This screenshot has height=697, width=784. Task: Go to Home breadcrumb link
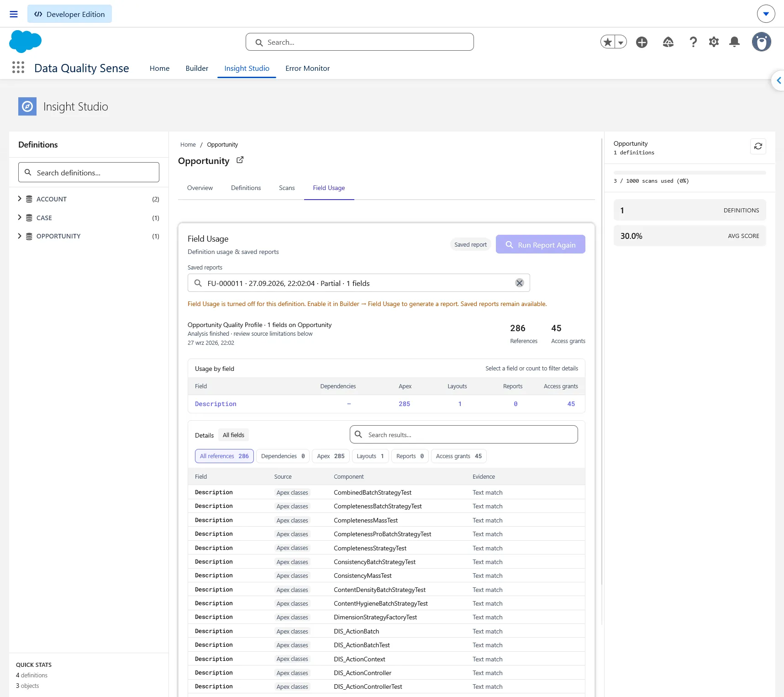(x=188, y=145)
